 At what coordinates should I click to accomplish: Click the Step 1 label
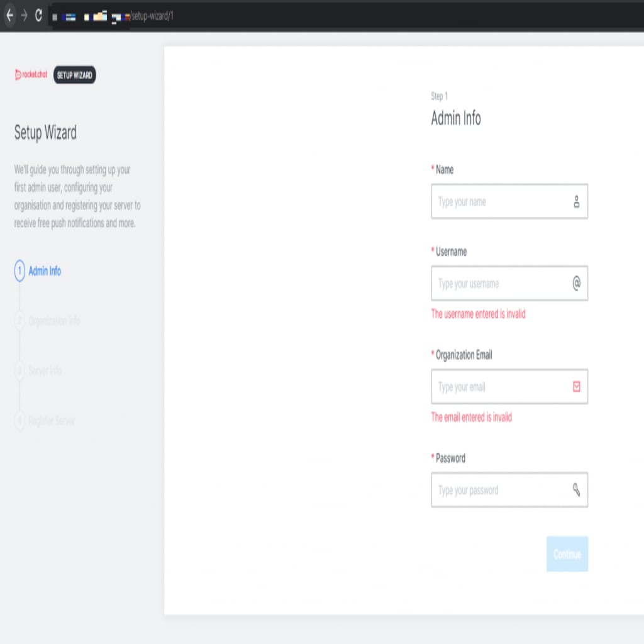pyautogui.click(x=439, y=96)
